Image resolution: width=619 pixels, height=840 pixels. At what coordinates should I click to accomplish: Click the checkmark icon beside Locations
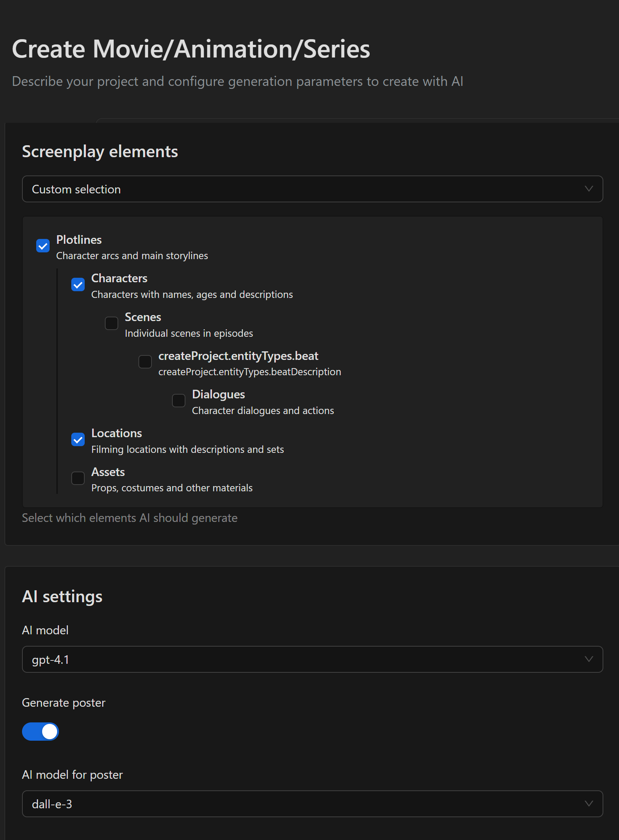(x=78, y=439)
